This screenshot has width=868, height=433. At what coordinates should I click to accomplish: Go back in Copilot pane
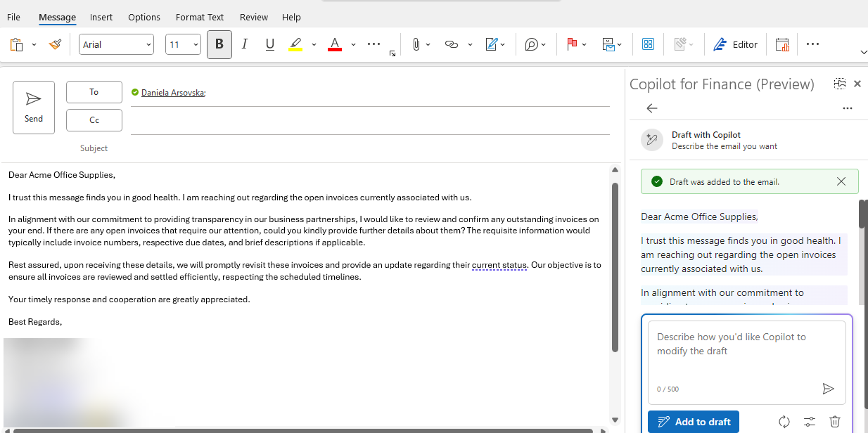(x=652, y=108)
